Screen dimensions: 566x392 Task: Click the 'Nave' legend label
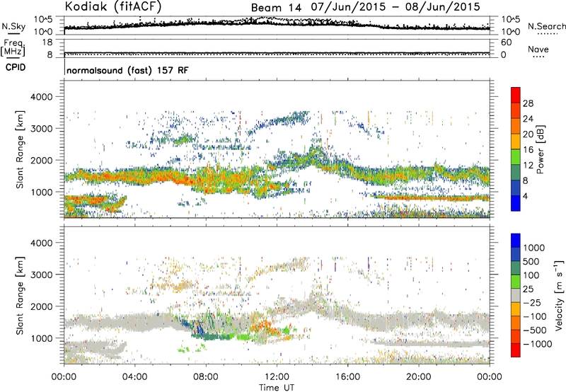538,49
